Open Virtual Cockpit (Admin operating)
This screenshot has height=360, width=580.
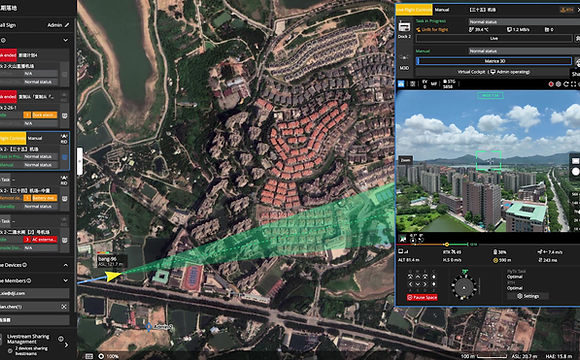tap(494, 72)
